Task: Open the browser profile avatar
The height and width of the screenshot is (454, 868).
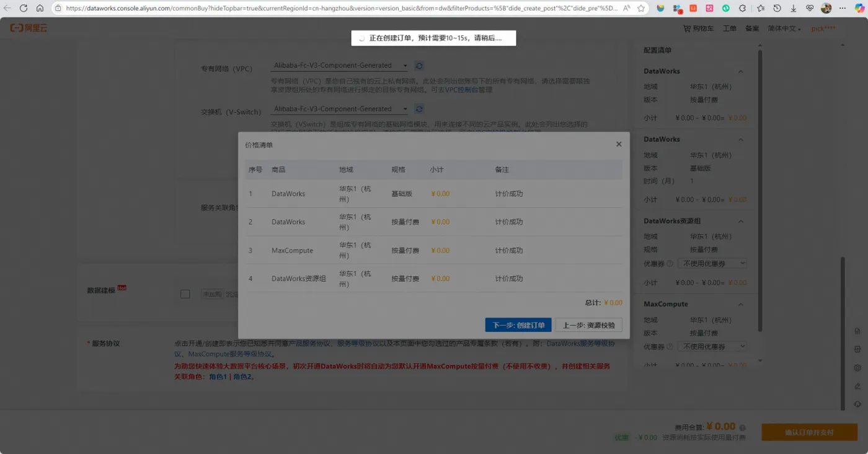Action: coord(826,9)
